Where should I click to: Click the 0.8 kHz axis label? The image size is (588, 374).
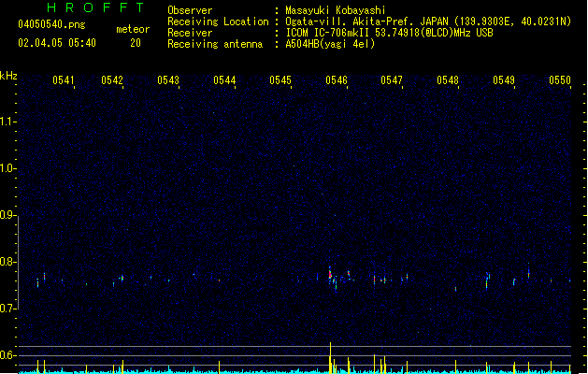tap(7, 262)
